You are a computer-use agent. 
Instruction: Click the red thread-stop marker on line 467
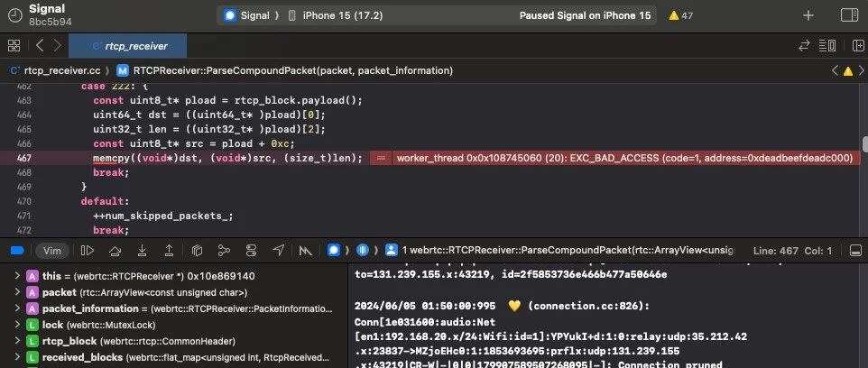pos(380,158)
